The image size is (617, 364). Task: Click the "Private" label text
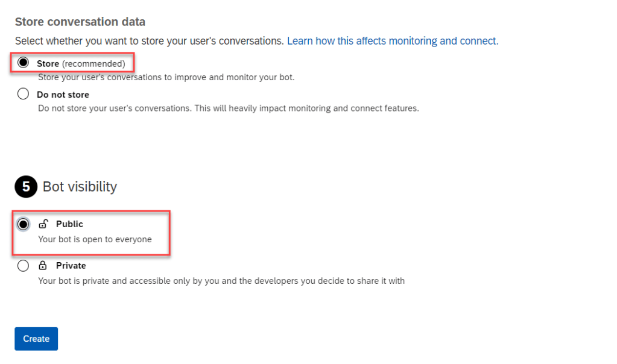(x=71, y=266)
